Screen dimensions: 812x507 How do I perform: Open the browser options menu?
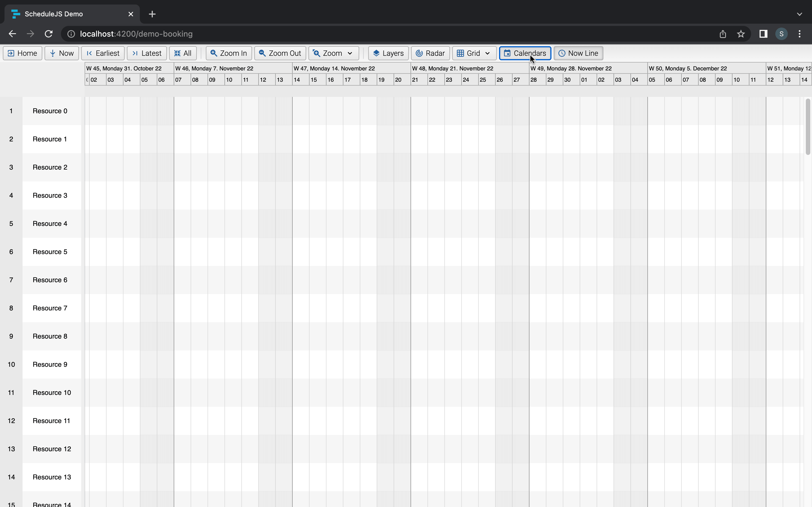[800, 34]
